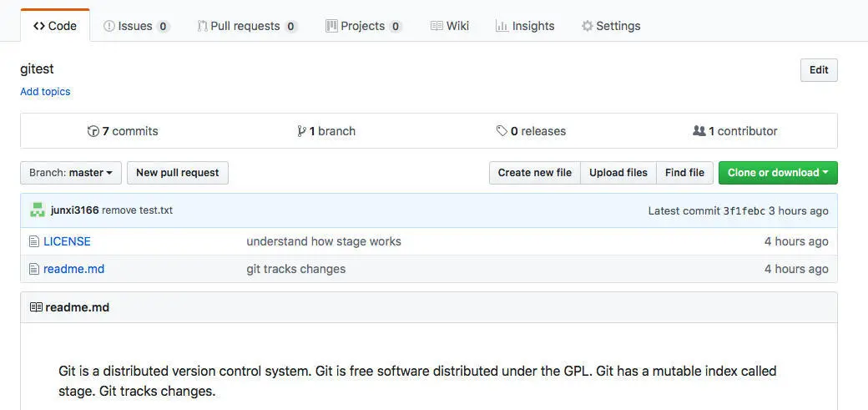This screenshot has width=868, height=410.
Task: Switch to the Issues tab
Action: pyautogui.click(x=136, y=26)
